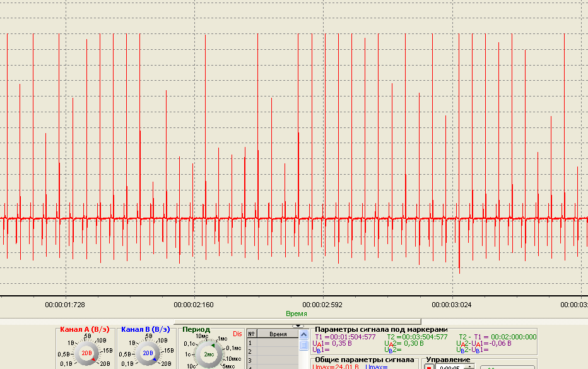Select row 1 in the marker table
The height and width of the screenshot is (369, 588).
tap(273, 343)
